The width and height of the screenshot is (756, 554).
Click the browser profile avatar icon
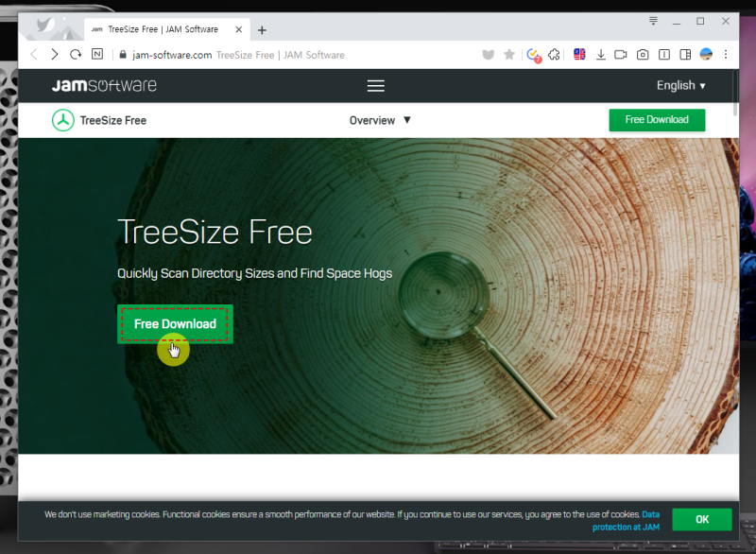coord(706,54)
